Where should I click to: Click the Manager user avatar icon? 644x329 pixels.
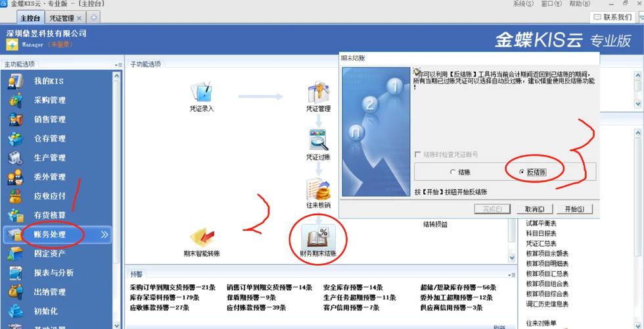(x=12, y=45)
